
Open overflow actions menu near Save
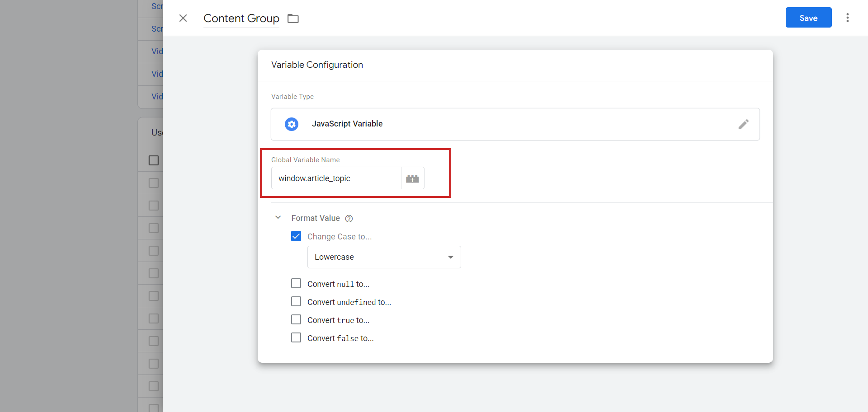848,18
